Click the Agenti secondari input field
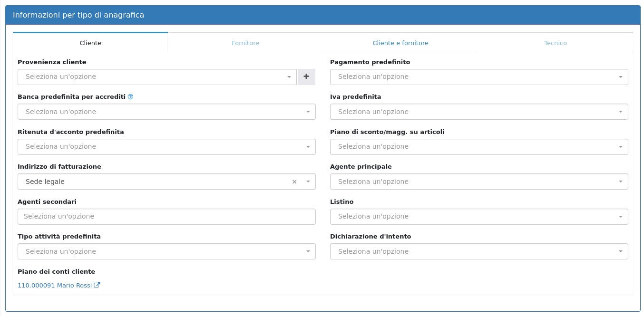644x316 pixels. (x=166, y=217)
